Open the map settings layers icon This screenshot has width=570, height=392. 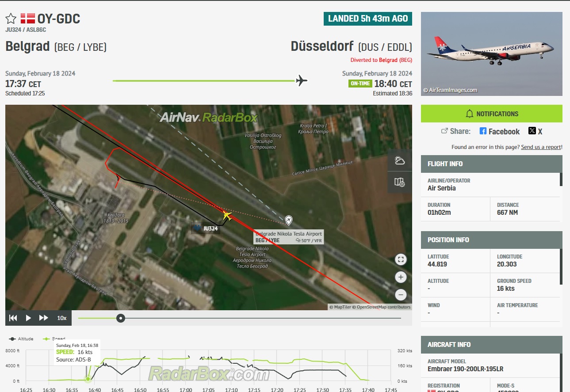400,182
